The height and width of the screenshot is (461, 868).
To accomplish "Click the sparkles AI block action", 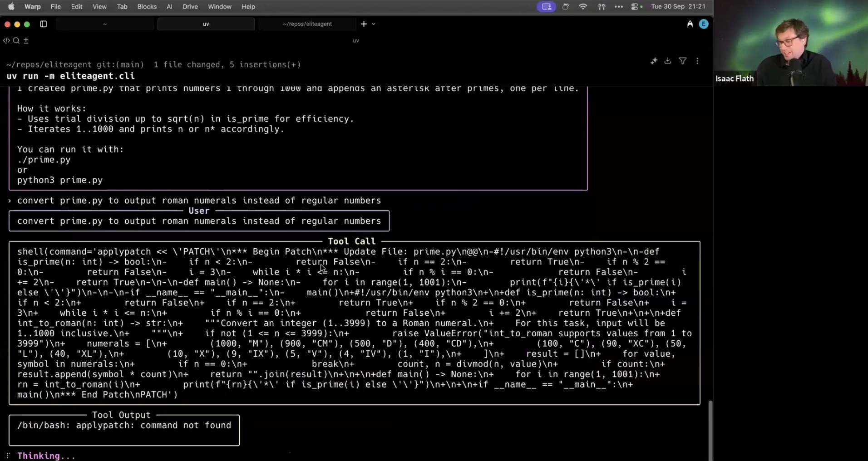I will click(654, 61).
